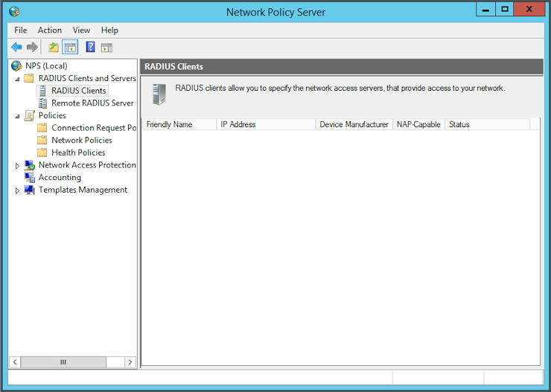
Task: Click the Up One Level folder icon
Action: click(54, 47)
